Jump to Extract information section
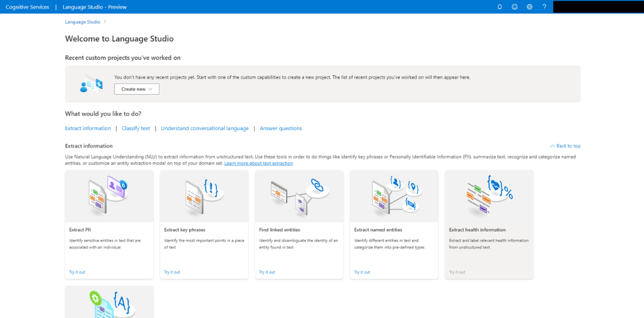 pos(88,128)
